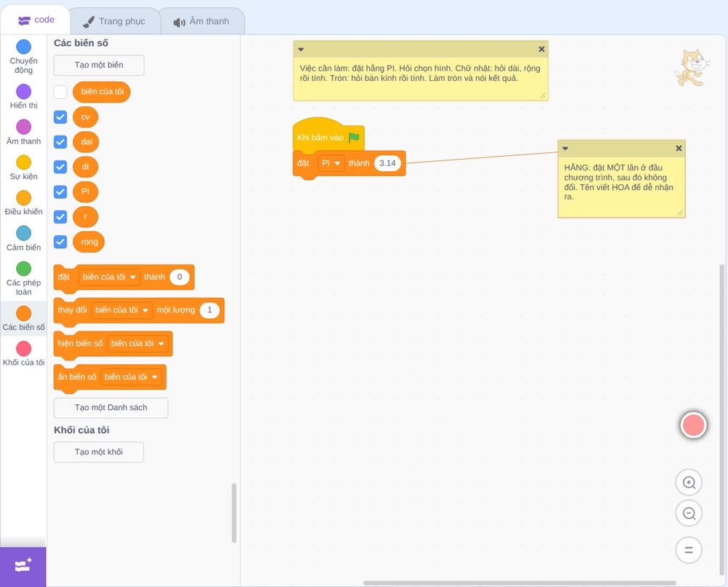The height and width of the screenshot is (587, 728).
Task: Select the Sự kiện category icon
Action: click(23, 162)
